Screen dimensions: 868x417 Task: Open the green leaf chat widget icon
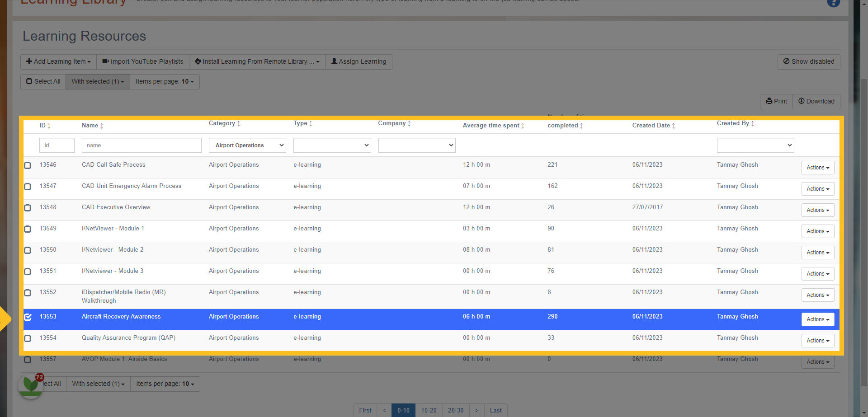(30, 385)
